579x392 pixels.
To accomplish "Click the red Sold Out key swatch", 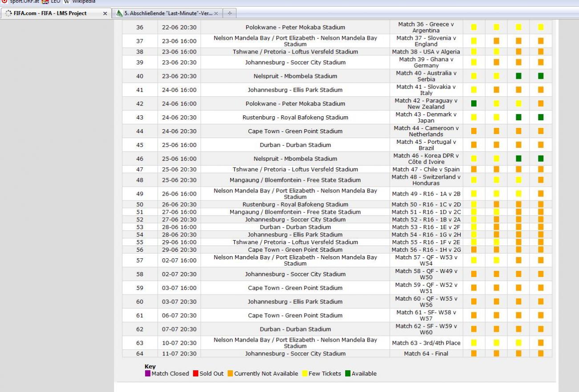I will 196,373.
